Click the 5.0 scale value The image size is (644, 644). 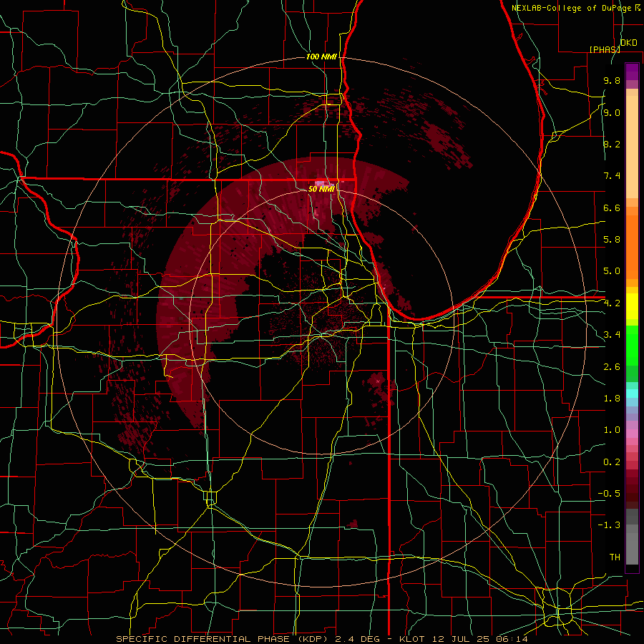point(612,271)
